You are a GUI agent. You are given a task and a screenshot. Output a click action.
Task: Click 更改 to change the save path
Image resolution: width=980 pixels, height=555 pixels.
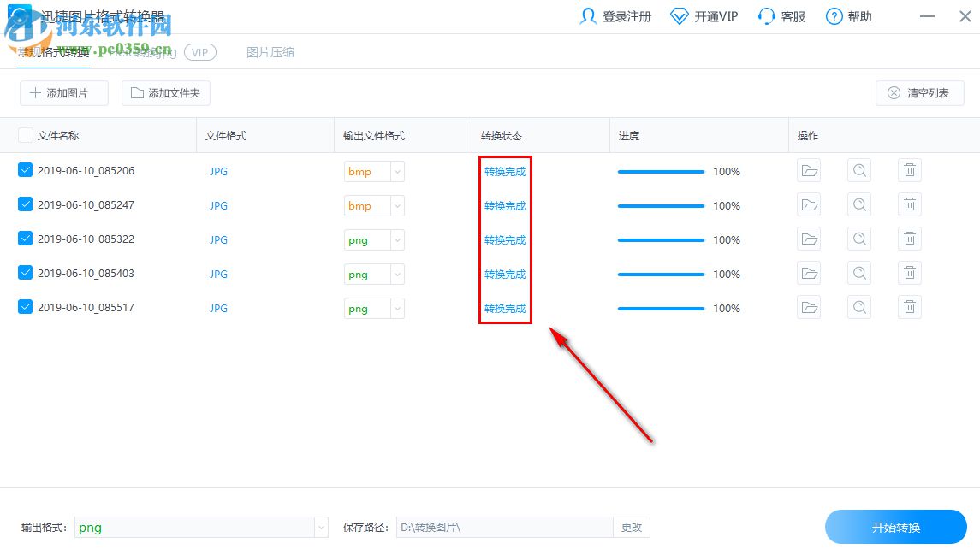tap(632, 527)
